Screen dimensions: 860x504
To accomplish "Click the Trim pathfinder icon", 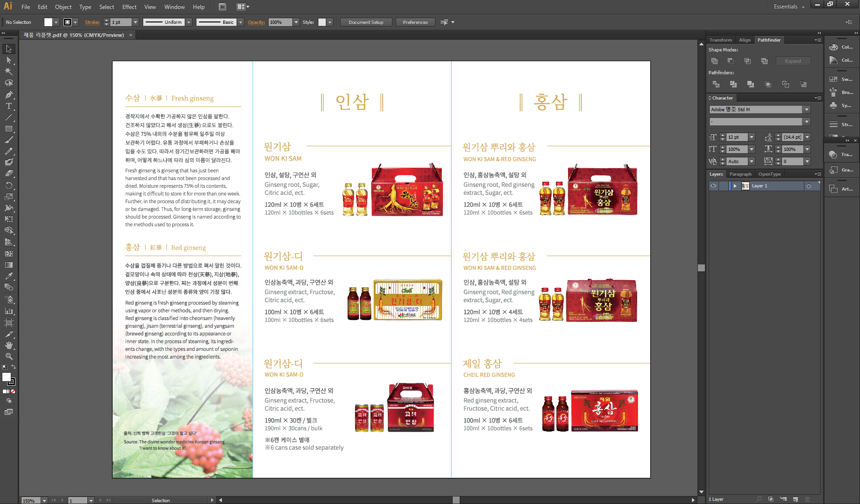I will (733, 84).
